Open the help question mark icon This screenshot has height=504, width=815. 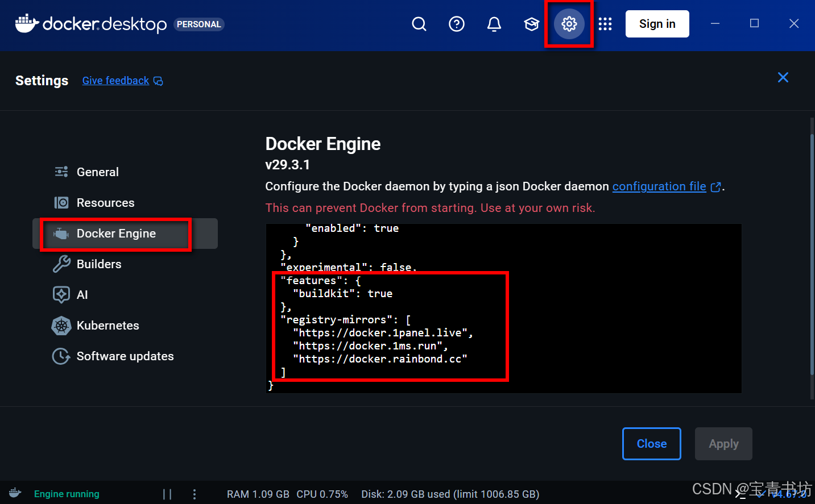pyautogui.click(x=457, y=24)
